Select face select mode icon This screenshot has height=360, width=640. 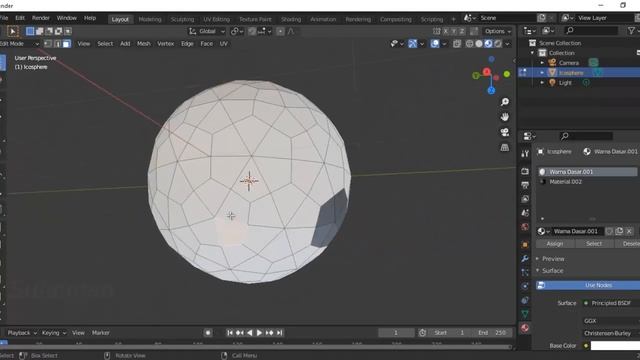66,44
